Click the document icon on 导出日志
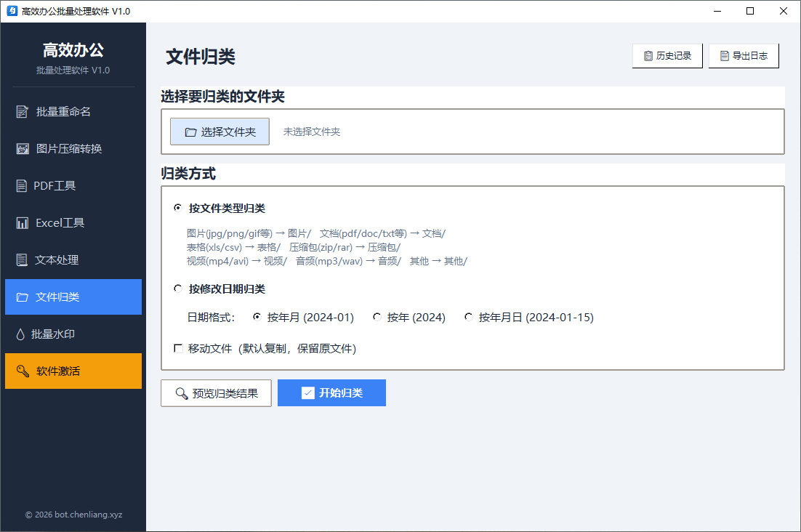This screenshot has height=532, width=801. click(x=725, y=56)
